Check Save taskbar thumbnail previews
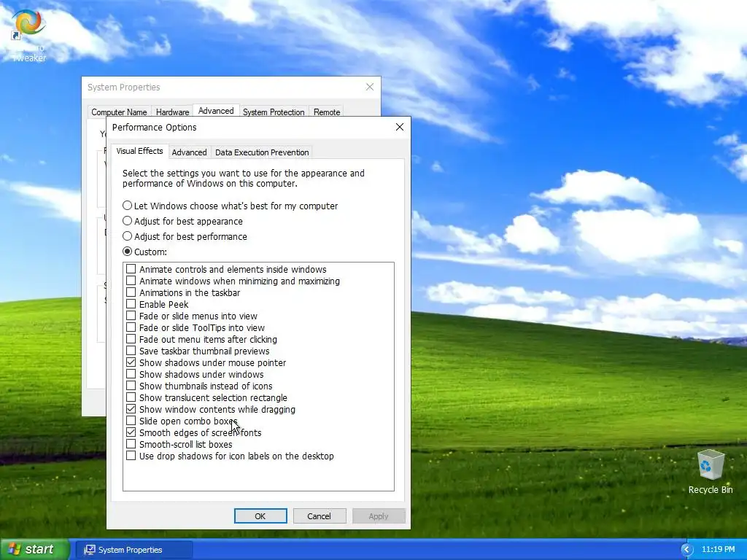Viewport: 747px width, 560px height. [x=131, y=351]
